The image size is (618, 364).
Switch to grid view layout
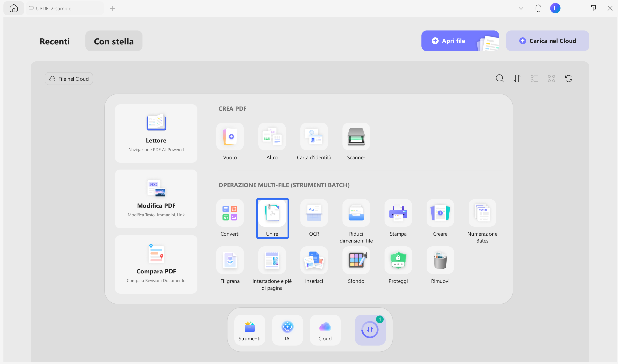[551, 79]
